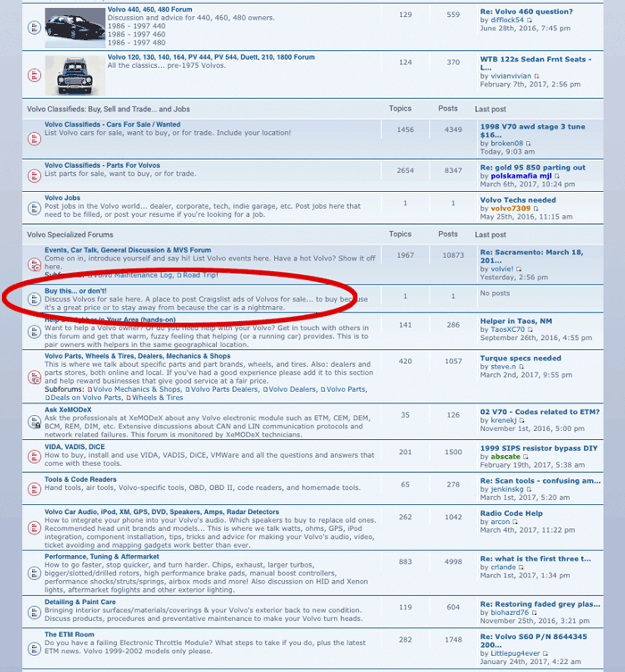The width and height of the screenshot is (625, 672).
Task: Click the status icon beside the pre-1975 classics forum
Action: click(x=34, y=76)
